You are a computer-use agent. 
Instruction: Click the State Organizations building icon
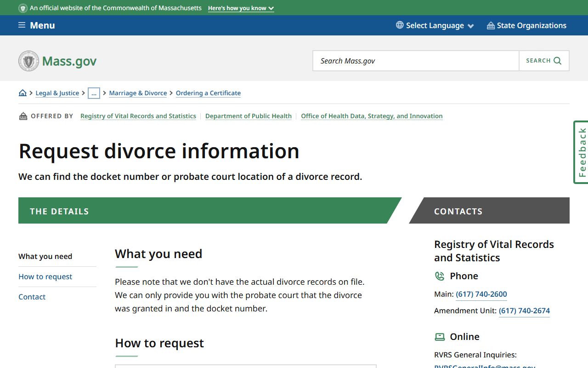pyautogui.click(x=491, y=25)
